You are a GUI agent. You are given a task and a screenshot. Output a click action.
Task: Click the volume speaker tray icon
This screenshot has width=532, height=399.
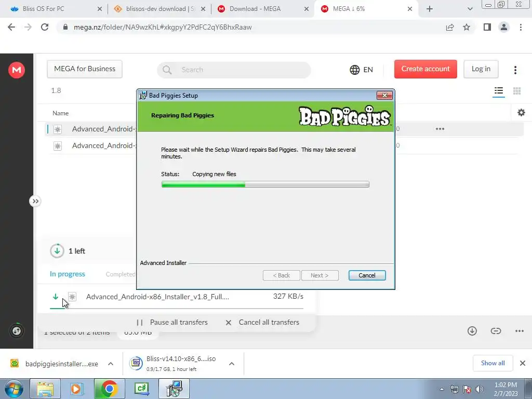(480, 389)
